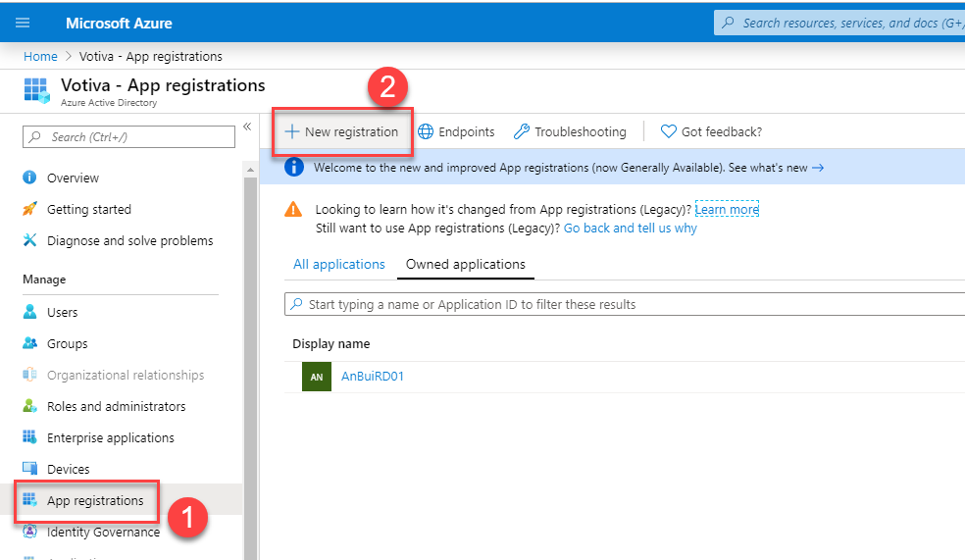Click Got feedback? button
Viewport: 965px width, 560px height.
[x=711, y=131]
